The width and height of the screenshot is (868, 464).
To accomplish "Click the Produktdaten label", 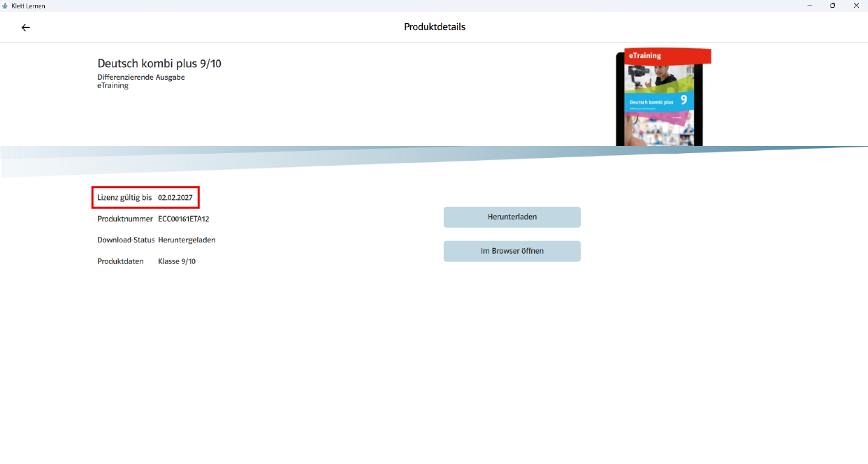I will point(120,261).
